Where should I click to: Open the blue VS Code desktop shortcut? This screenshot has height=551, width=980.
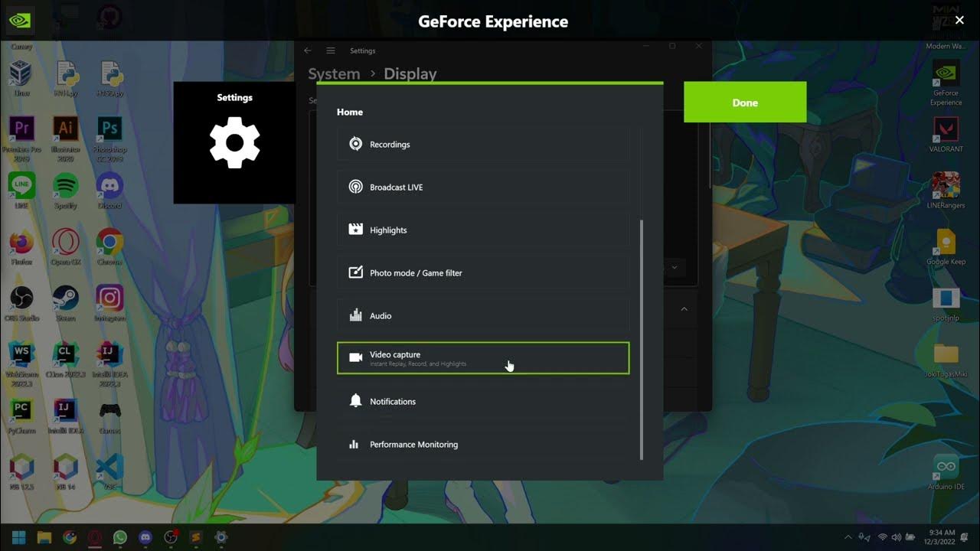[109, 471]
